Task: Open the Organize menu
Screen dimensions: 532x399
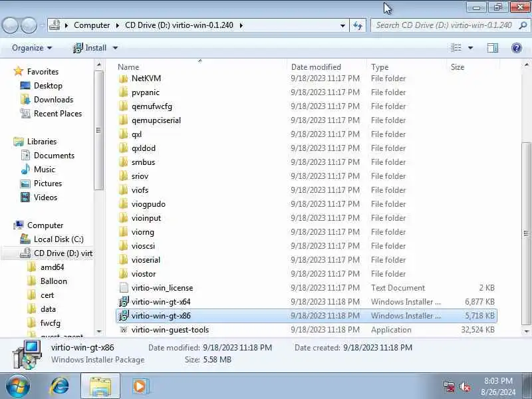Action: [31, 48]
